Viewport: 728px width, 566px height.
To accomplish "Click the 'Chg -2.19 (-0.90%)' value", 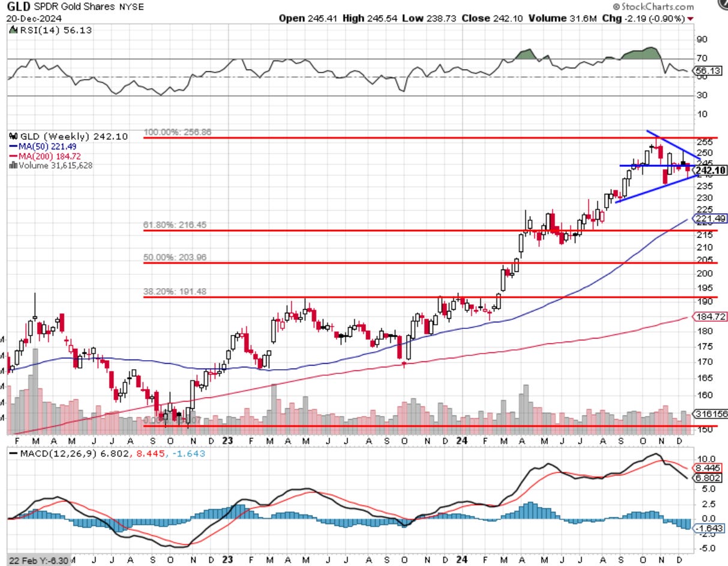I will (645, 19).
